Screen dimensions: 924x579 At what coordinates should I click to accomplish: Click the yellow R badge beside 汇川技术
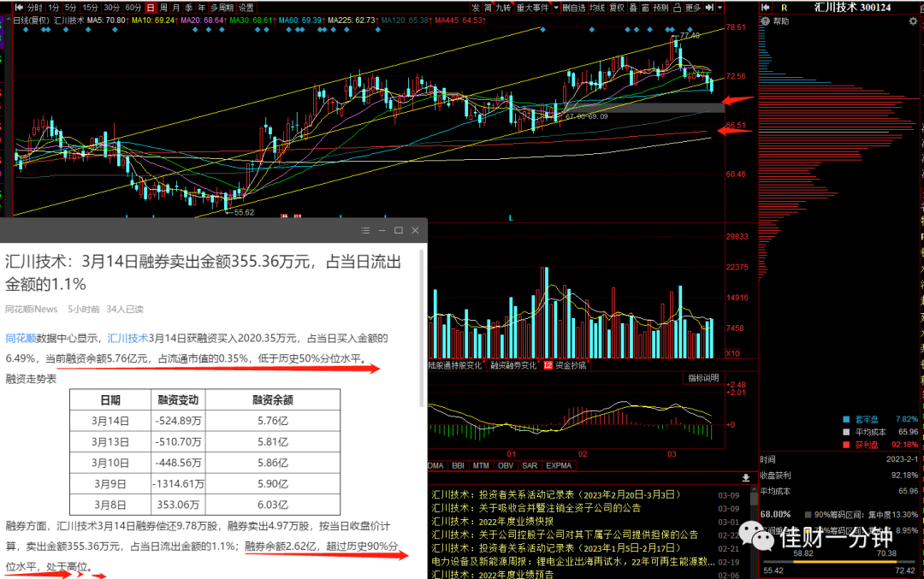coord(784,7)
